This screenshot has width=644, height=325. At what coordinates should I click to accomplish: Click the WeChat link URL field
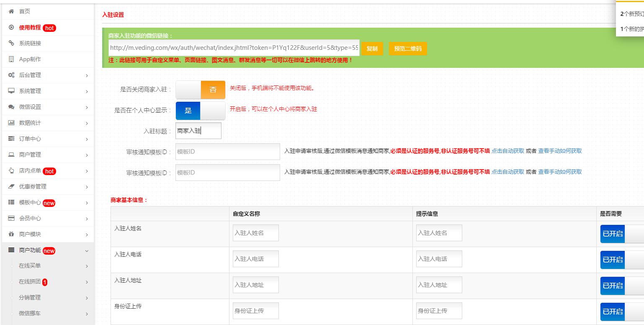pos(234,48)
